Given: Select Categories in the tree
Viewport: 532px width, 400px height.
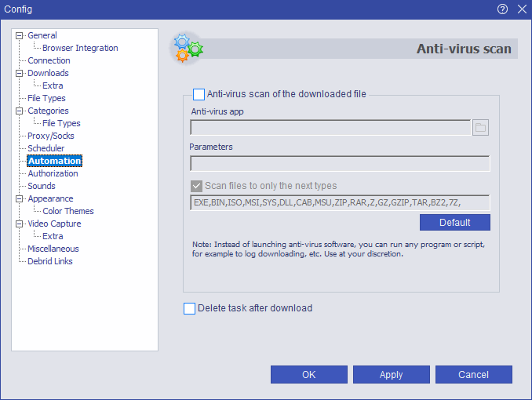Looking at the screenshot, I should click(48, 111).
